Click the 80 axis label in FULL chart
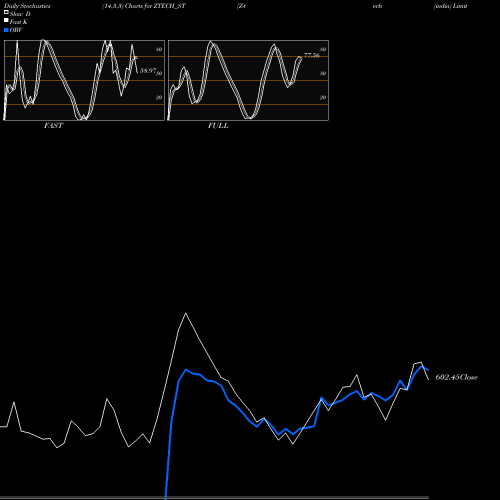500x500 pixels. 323,50
